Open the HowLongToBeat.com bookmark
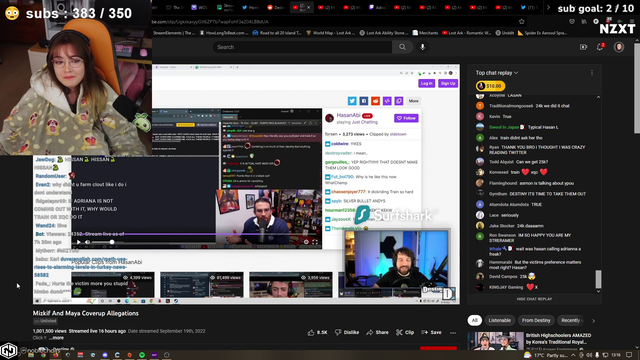The image size is (640, 360). click(224, 33)
